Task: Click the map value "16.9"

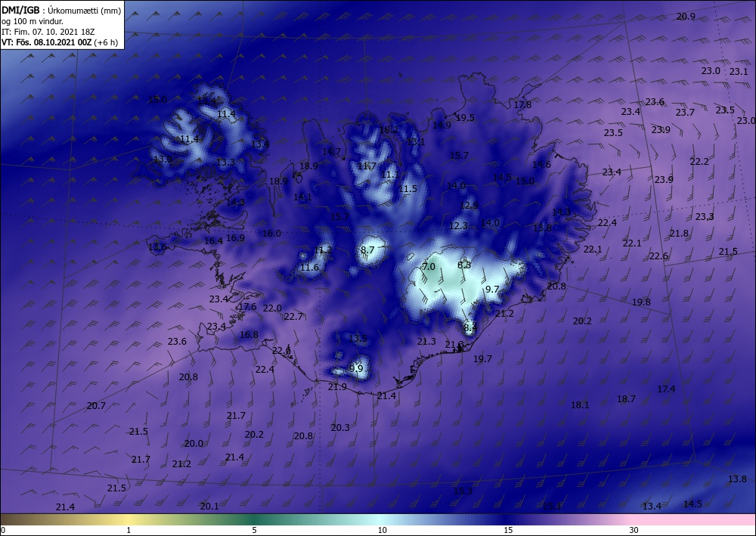Action: tap(235, 237)
